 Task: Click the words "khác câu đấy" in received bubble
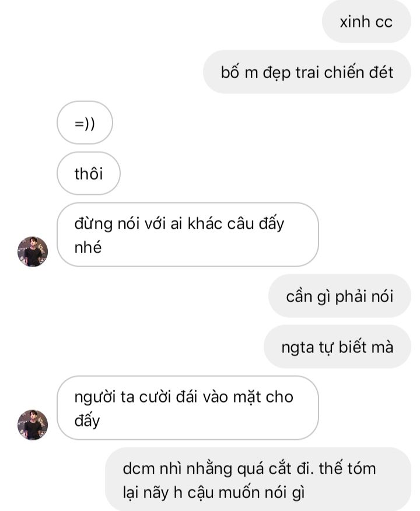click(x=236, y=224)
